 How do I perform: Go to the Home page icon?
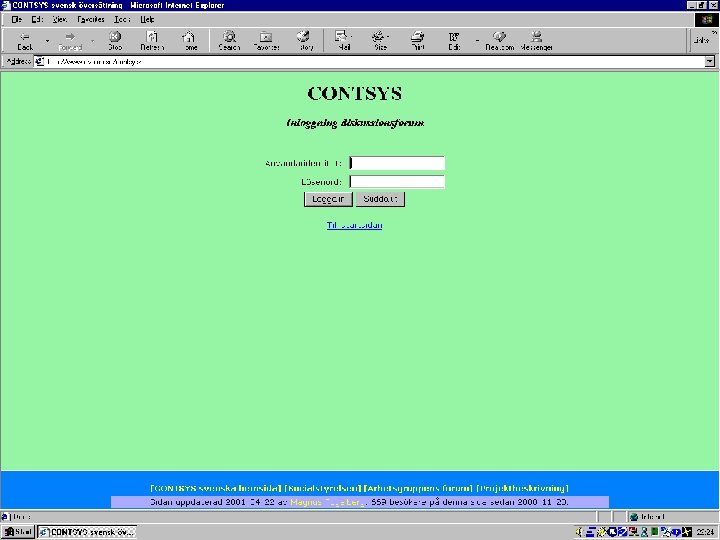pyautogui.click(x=188, y=36)
